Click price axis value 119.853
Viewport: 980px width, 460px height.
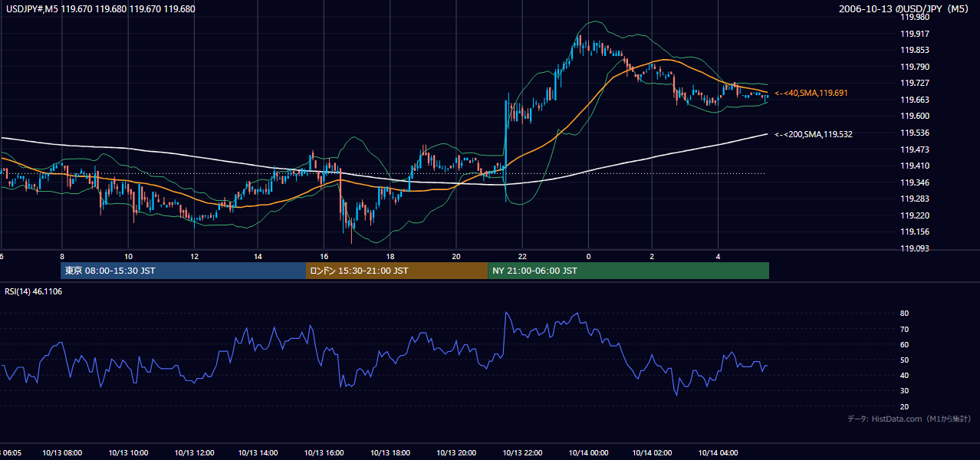(915, 50)
